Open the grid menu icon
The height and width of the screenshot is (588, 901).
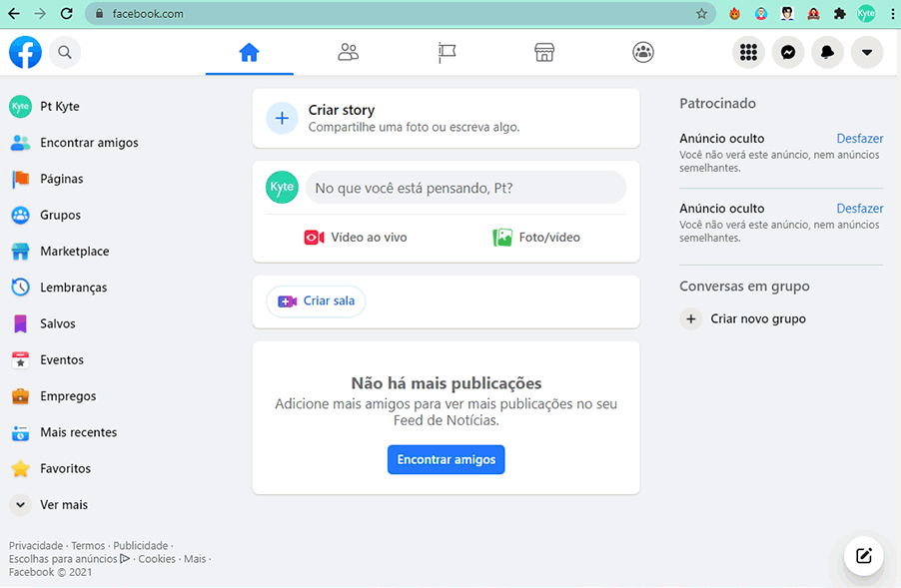(748, 52)
